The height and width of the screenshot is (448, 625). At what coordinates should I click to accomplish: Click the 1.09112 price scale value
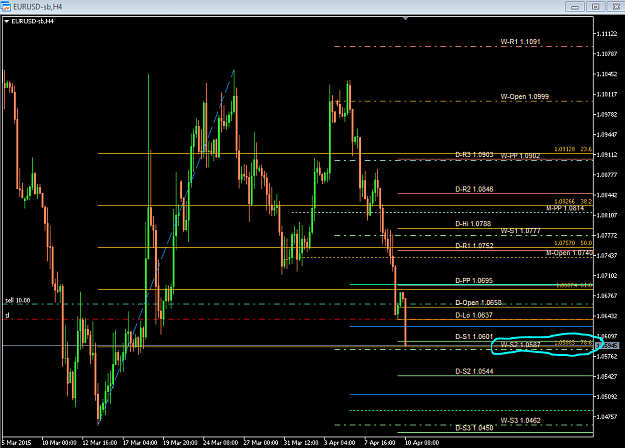[x=607, y=155]
